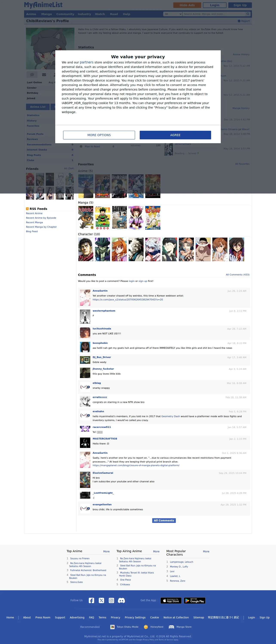
Task: Open elblag's default avatar in the comments
Action: pos(85,387)
